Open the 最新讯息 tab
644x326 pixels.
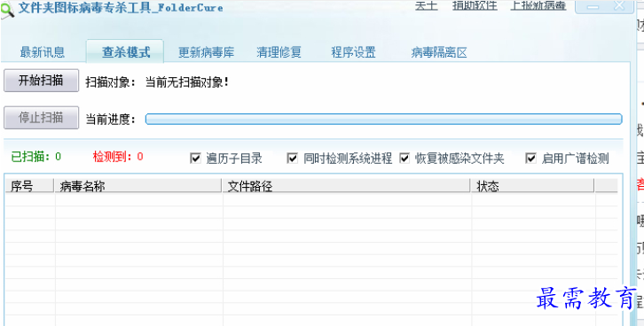click(43, 52)
